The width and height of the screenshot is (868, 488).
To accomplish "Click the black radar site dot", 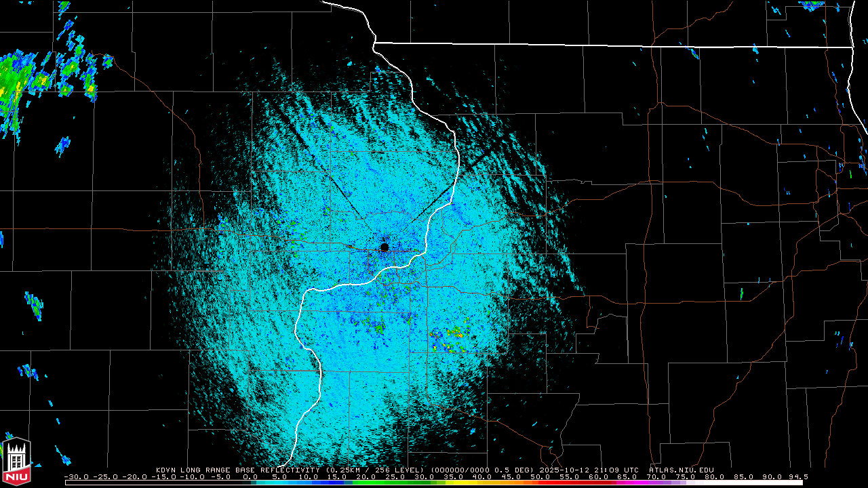I will point(384,247).
